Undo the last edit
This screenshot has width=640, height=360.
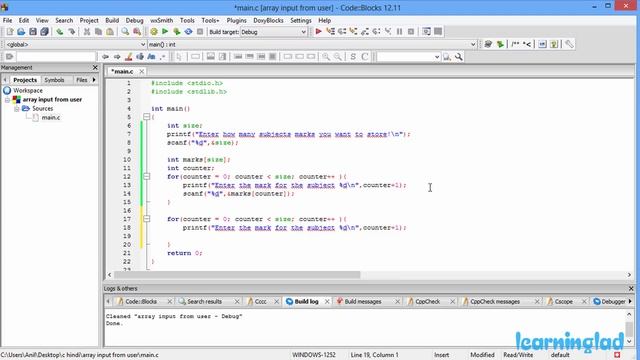[60, 32]
